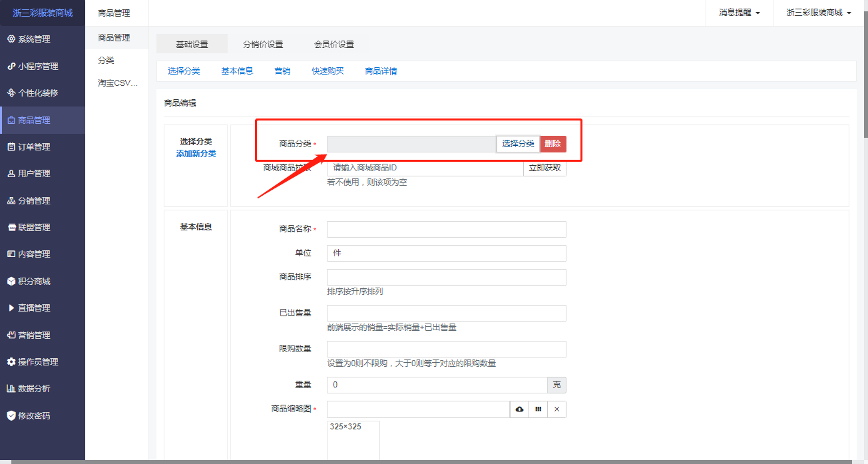Click the grid gallery icon for 商品缩略图

tap(538, 409)
